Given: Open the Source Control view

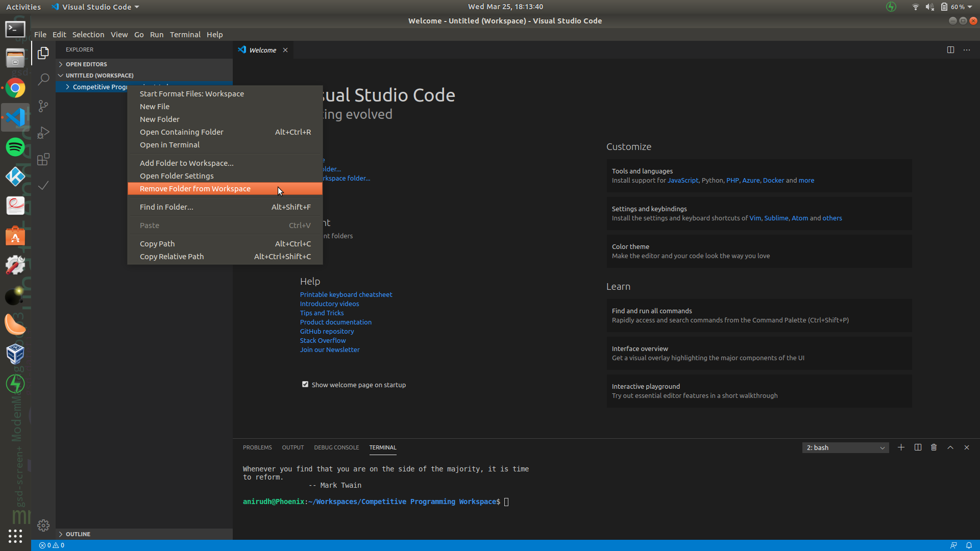Looking at the screenshot, I should (x=43, y=106).
